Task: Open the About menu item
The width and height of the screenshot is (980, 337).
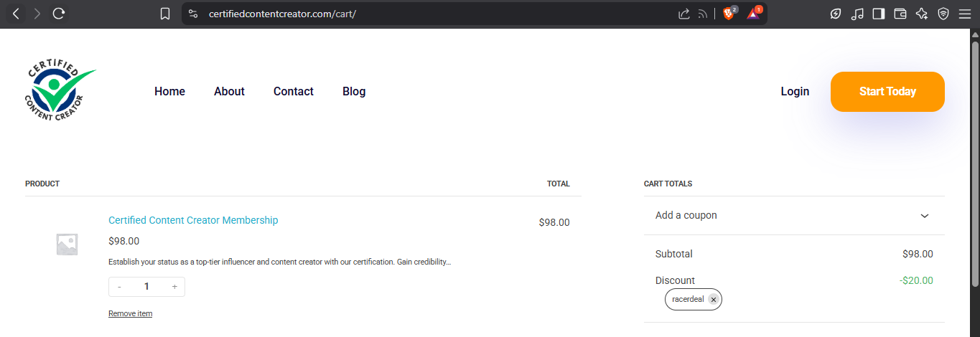Action: 229,92
